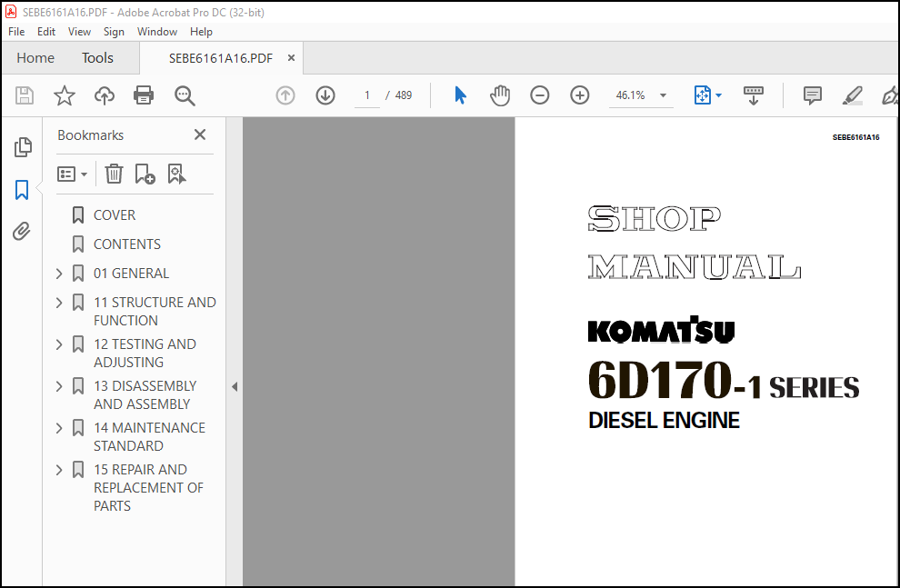Jump to the CONTENTS bookmark
The width and height of the screenshot is (900, 588).
click(127, 244)
